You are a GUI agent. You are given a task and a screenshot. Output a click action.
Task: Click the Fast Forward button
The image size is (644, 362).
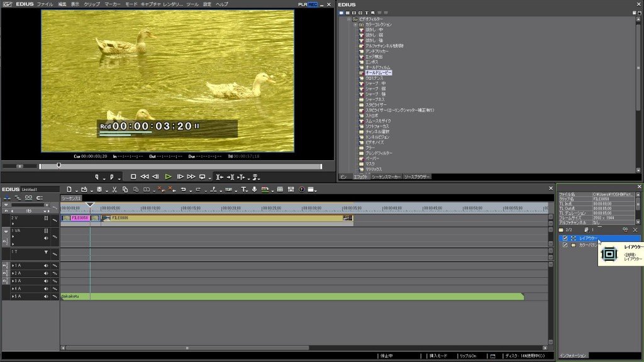point(191,177)
